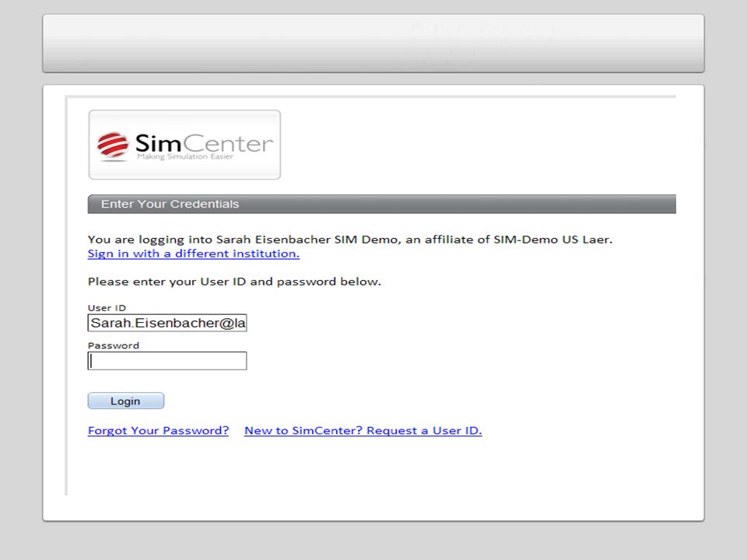Click the light gray "Center" logo text

tap(228, 143)
